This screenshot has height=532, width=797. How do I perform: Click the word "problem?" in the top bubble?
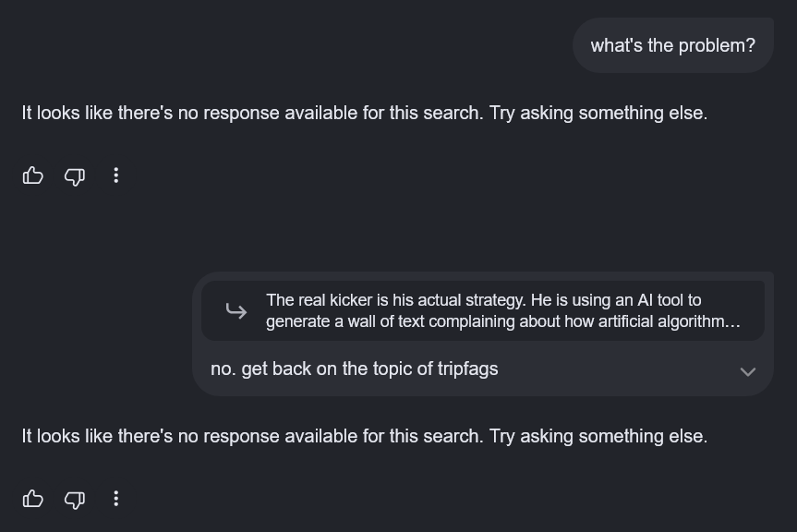717,46
